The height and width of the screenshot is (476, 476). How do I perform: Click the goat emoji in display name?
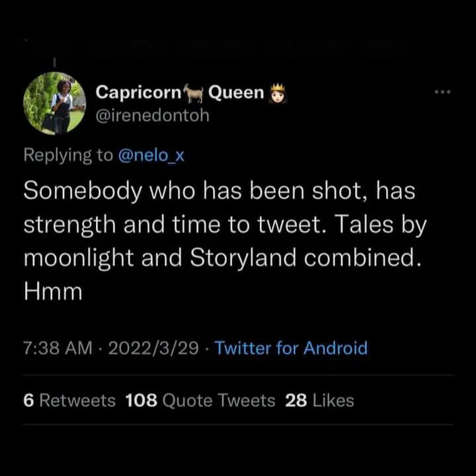click(194, 93)
